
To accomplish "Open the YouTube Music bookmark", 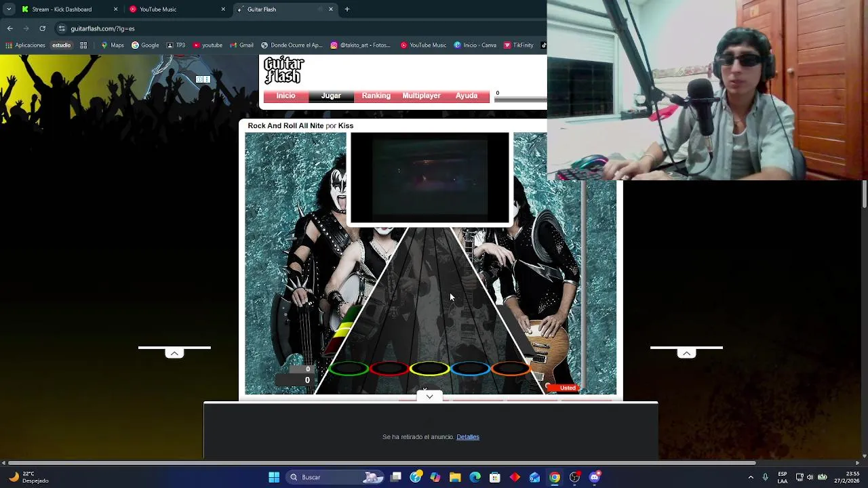I will (423, 45).
